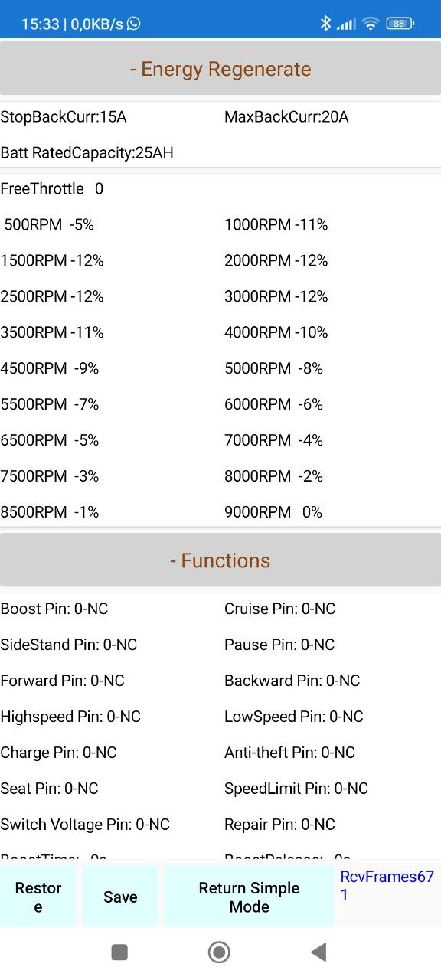Adjust the 1000RPM -11% regen value
Image resolution: width=441 pixels, height=980 pixels.
[276, 225]
